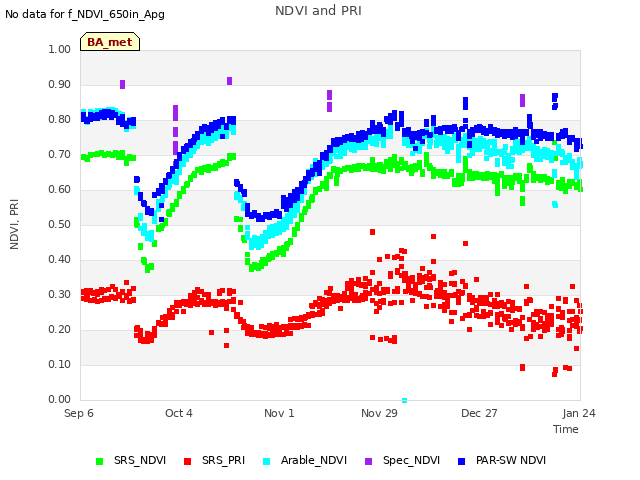Click the cyan Arable_NDVI outlier point at zero
Screen dimensions: 640x480
(404, 400)
